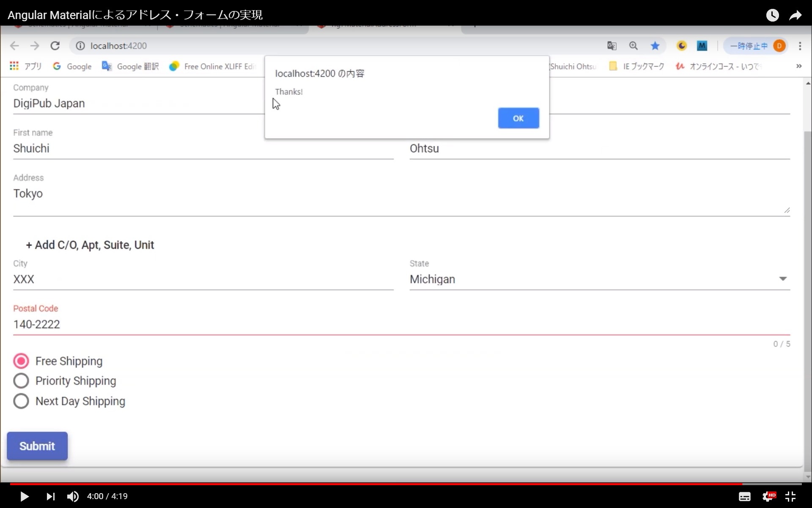
Task: Exit fullscreen mode
Action: [x=790, y=496]
